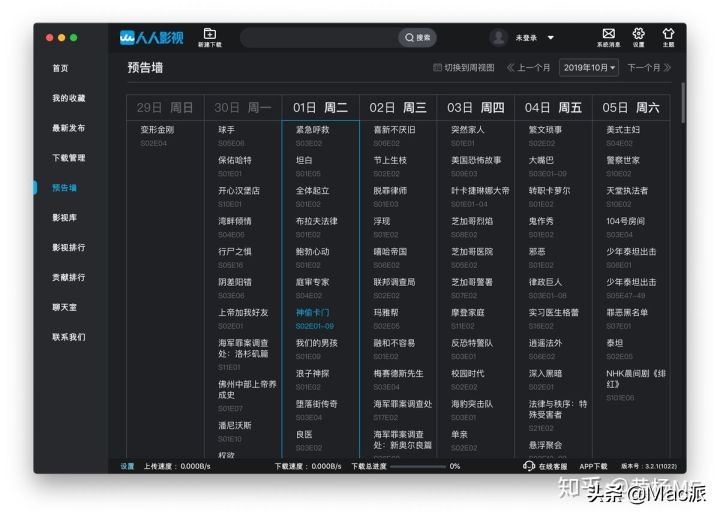This screenshot has height=518, width=720.
Task: Open 首页 in sidebar
Action: (60, 68)
